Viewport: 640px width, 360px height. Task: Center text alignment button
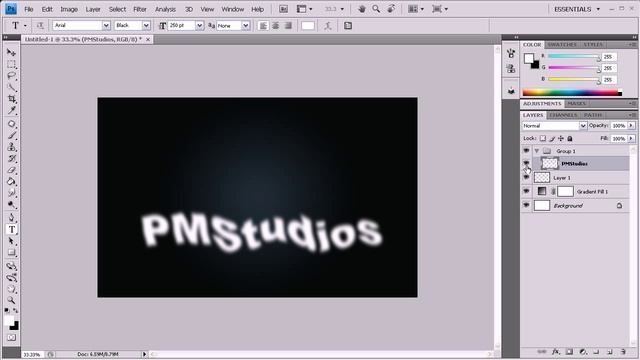[x=276, y=26]
